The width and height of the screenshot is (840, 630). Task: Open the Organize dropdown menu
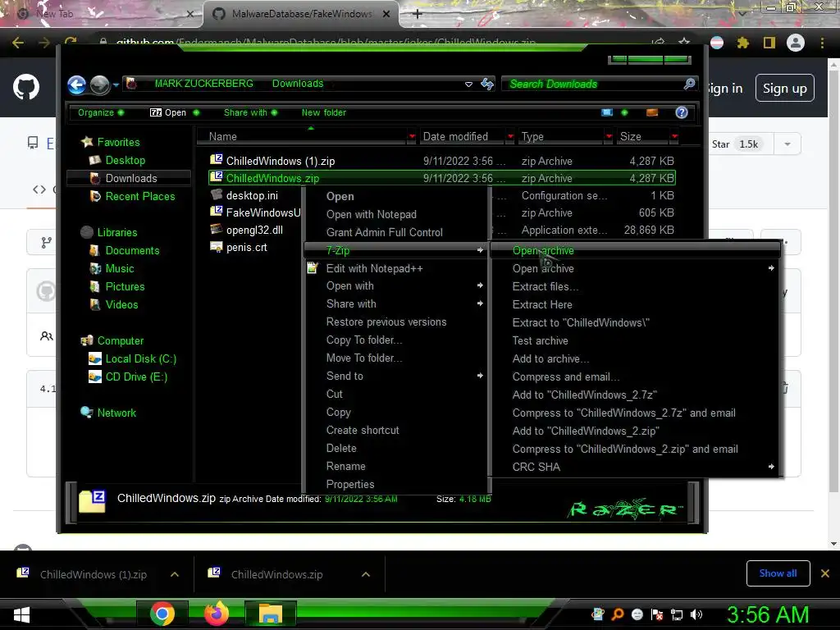coord(101,112)
